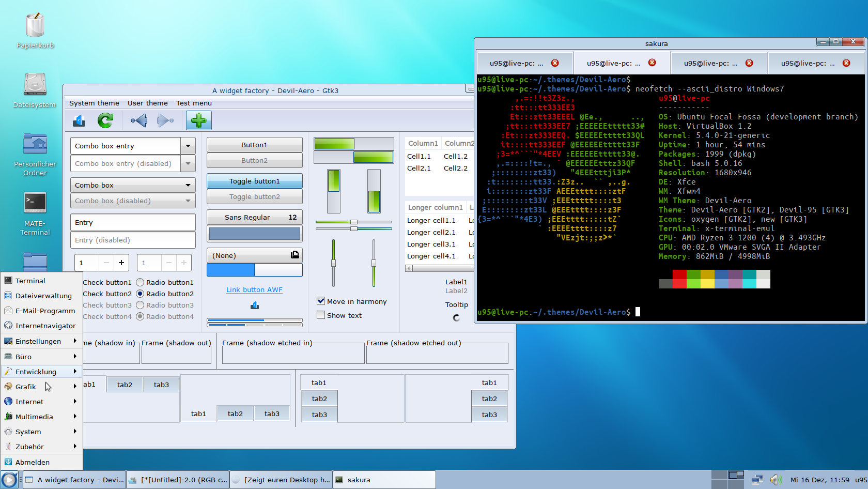Open E-Mail-Programm from the start menu
This screenshot has height=489, width=868.
(41, 311)
